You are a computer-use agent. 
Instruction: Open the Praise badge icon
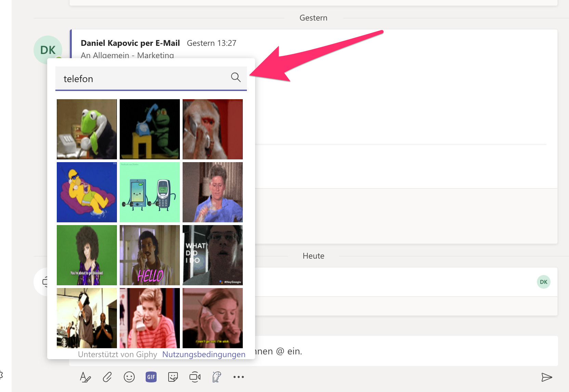pos(217,377)
